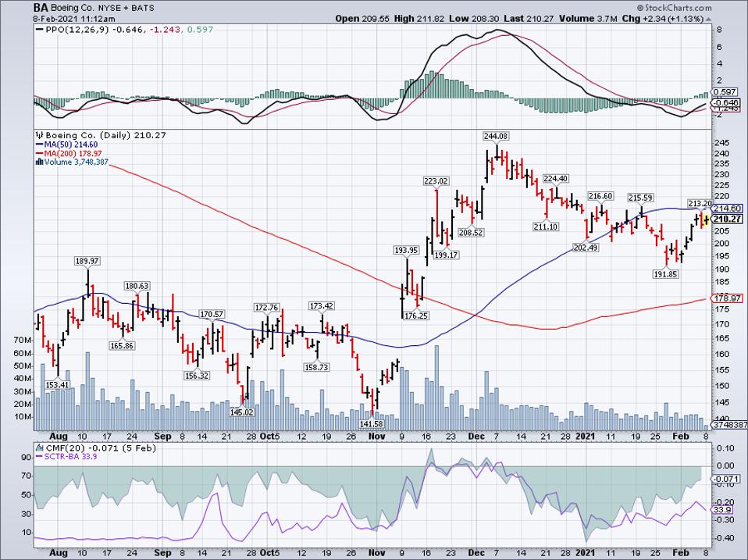Viewport: 748px width, 560px height.
Task: Click the 223.02 price label
Action: pos(436,180)
